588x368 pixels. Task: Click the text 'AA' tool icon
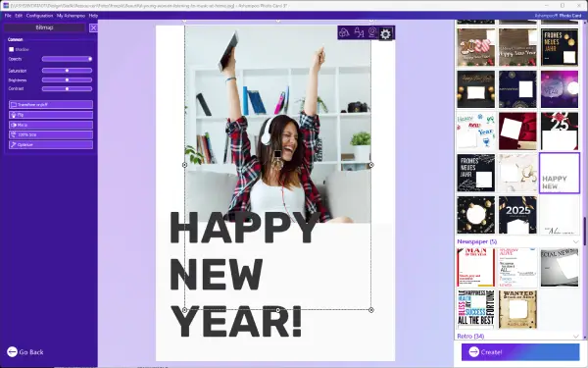[x=359, y=33]
